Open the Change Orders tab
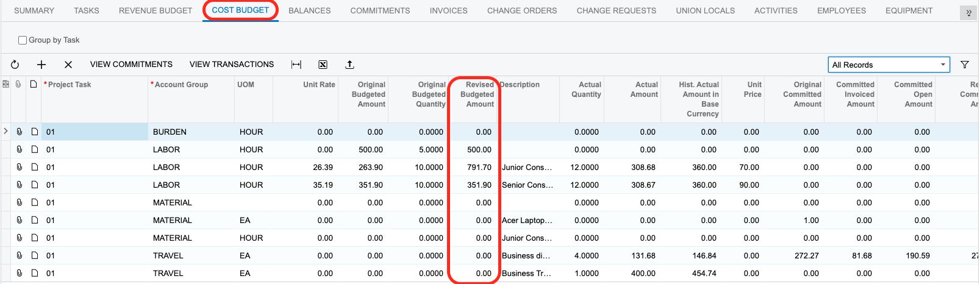 [521, 10]
